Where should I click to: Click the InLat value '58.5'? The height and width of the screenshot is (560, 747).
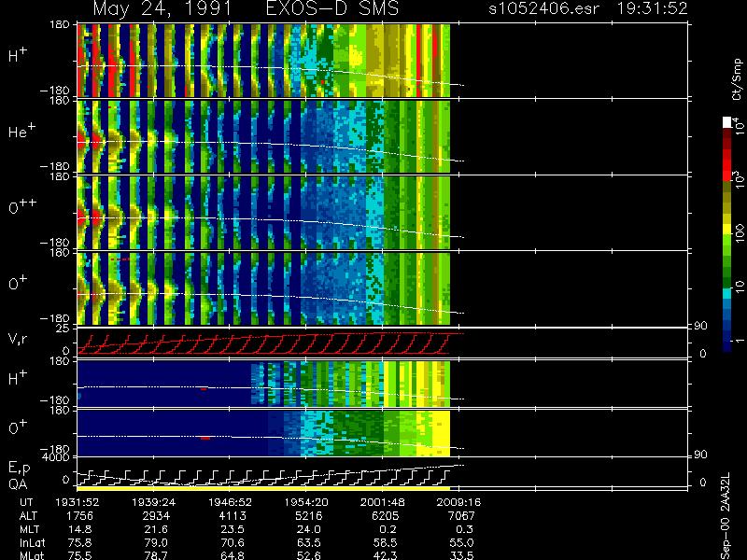tap(385, 542)
